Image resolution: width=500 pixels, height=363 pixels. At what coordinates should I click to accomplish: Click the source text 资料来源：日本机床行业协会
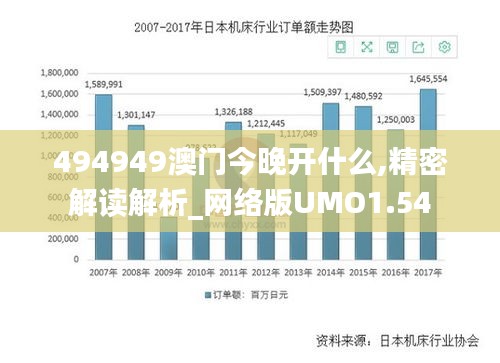tap(397, 341)
